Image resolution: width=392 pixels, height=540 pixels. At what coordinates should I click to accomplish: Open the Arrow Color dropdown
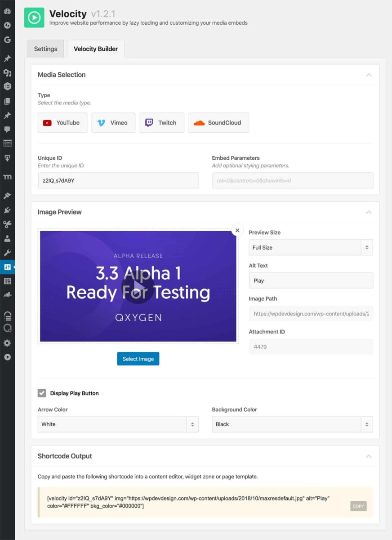point(118,424)
